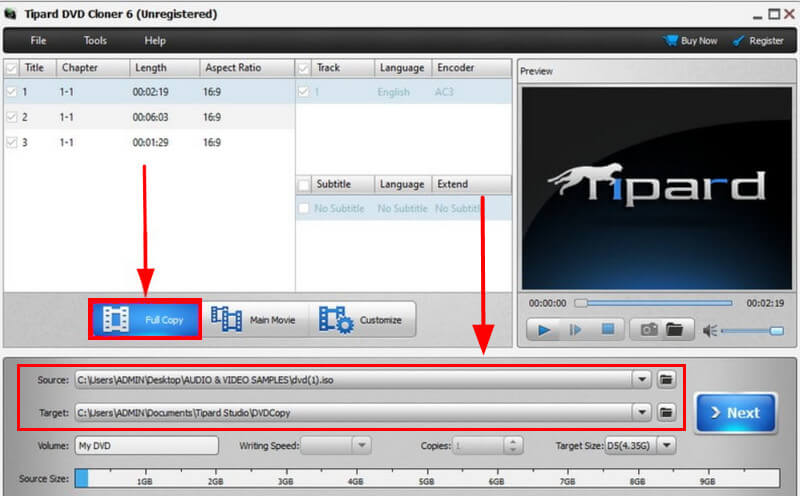800x496 pixels.
Task: Increase Copies with stepper arrows
Action: [x=513, y=441]
